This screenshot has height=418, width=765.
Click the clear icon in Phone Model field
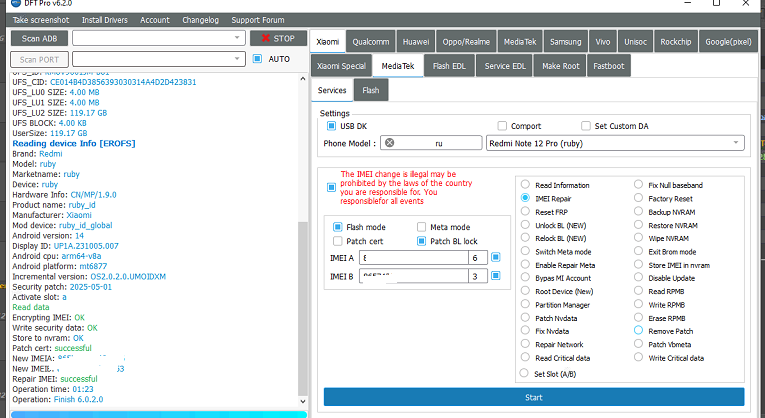[389, 143]
